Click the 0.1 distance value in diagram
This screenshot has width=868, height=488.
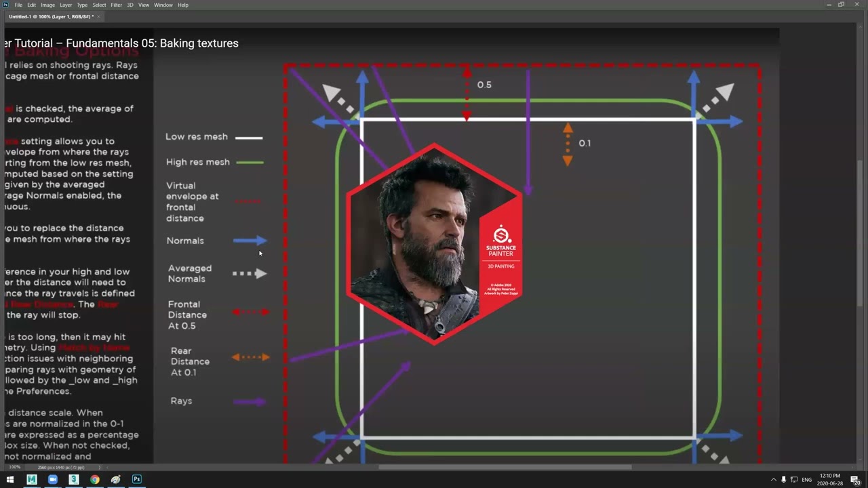(585, 143)
